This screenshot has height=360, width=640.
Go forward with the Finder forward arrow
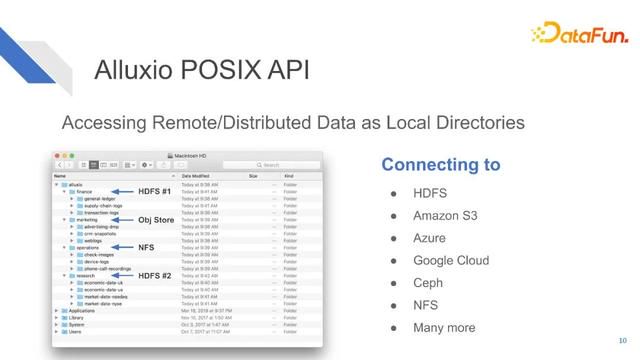69,165
